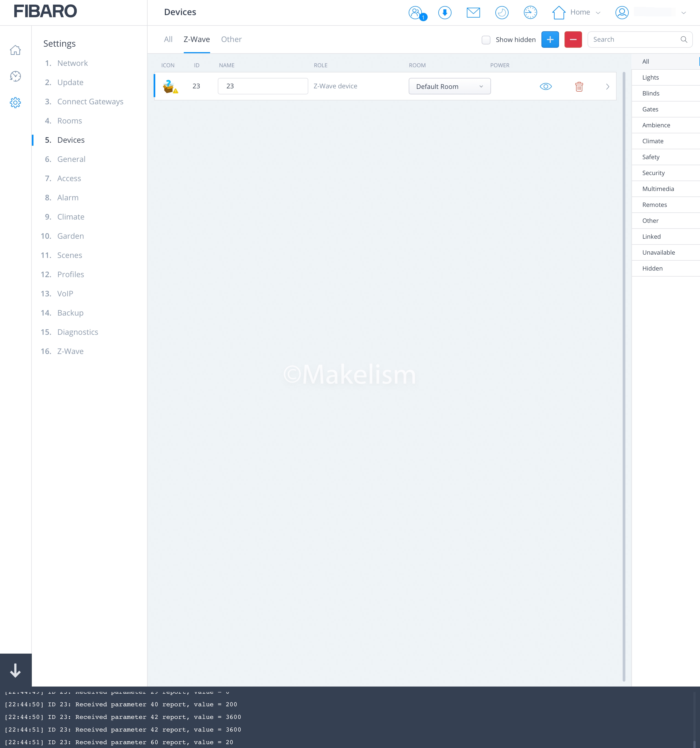The width and height of the screenshot is (700, 748).
Task: Open the history clock icon in sidebar
Action: [x=15, y=76]
